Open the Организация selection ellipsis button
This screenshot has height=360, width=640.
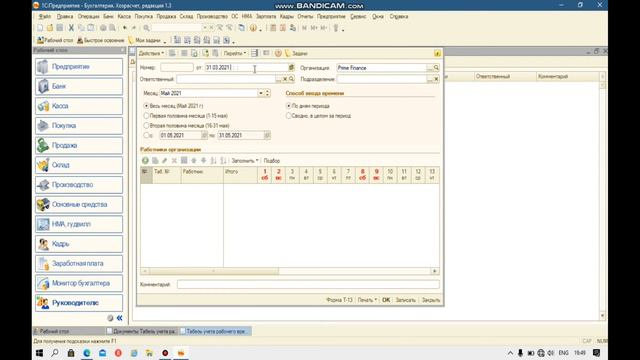(x=429, y=68)
